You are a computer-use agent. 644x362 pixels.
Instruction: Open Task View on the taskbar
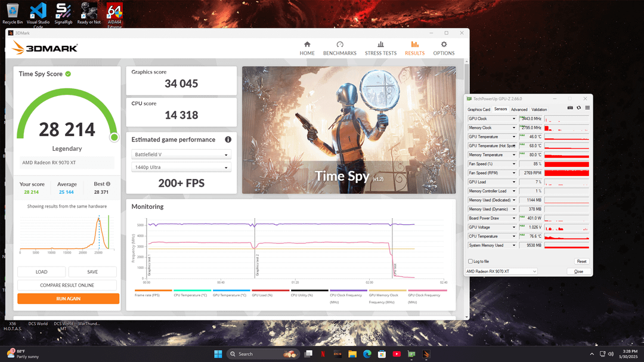(308, 354)
